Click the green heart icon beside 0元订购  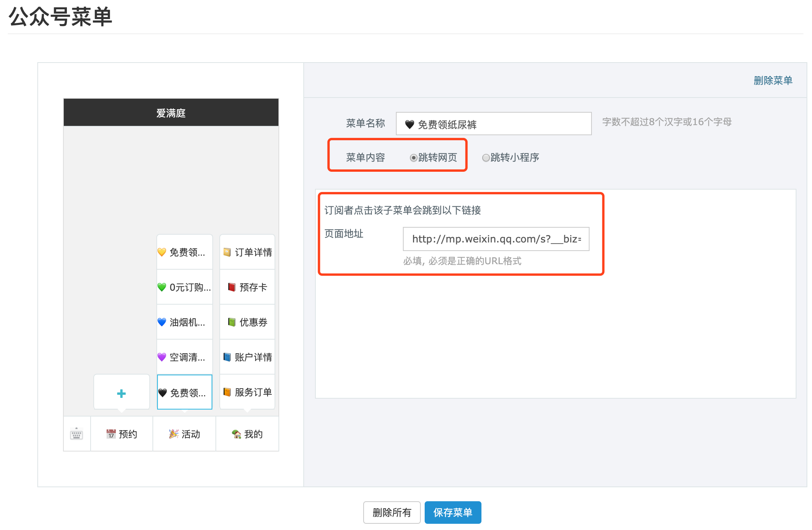[162, 287]
